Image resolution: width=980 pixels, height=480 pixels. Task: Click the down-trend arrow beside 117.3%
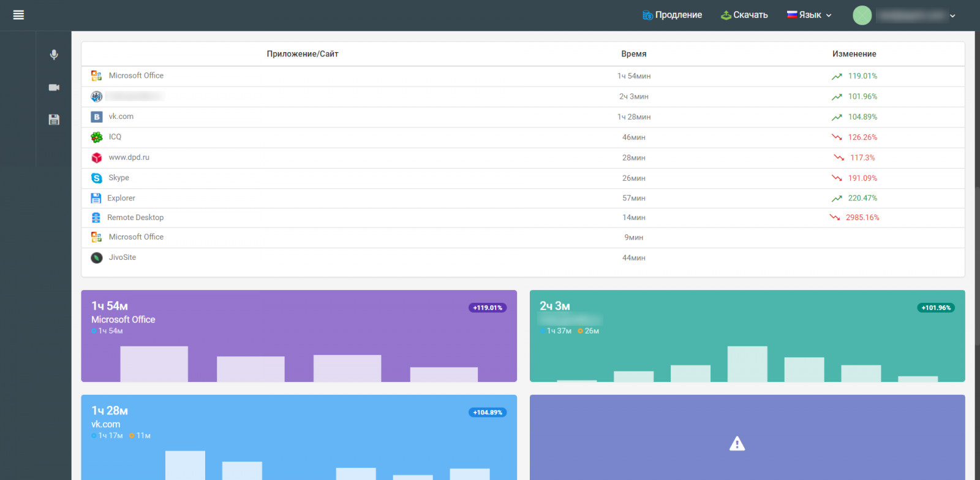839,158
